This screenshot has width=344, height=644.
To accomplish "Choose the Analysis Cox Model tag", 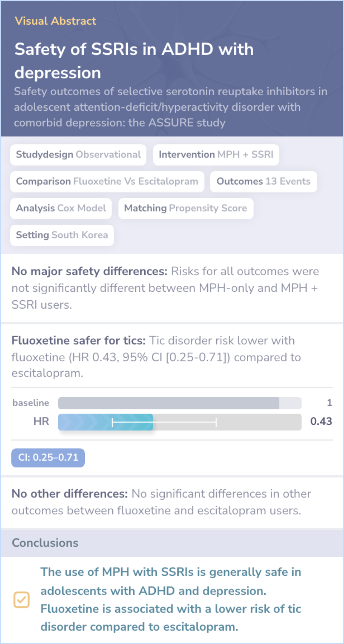I will coord(61,208).
